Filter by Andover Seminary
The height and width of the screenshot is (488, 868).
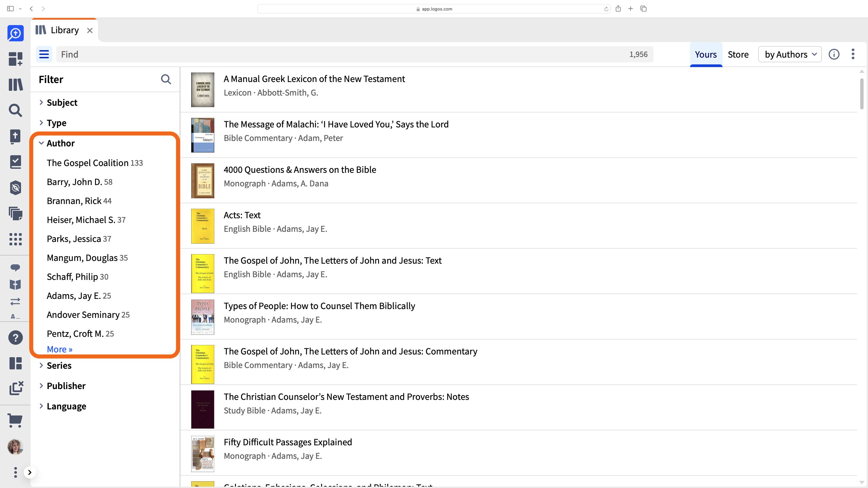(88, 315)
